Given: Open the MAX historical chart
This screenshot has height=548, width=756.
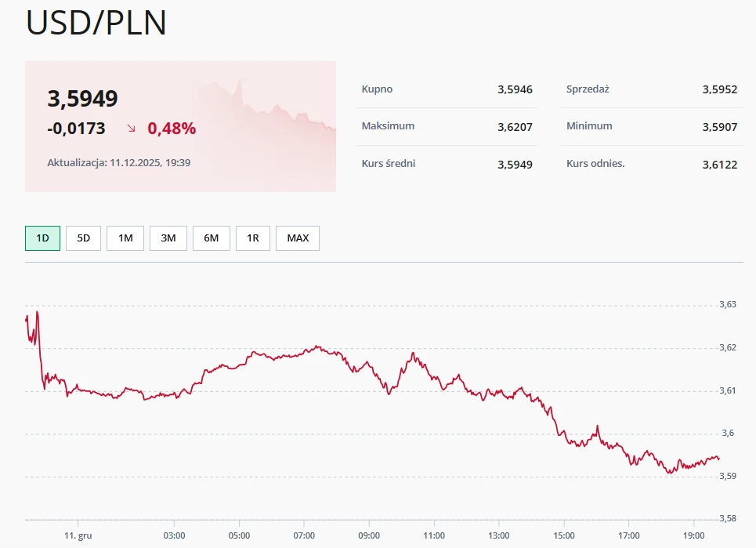Looking at the screenshot, I should 297,238.
